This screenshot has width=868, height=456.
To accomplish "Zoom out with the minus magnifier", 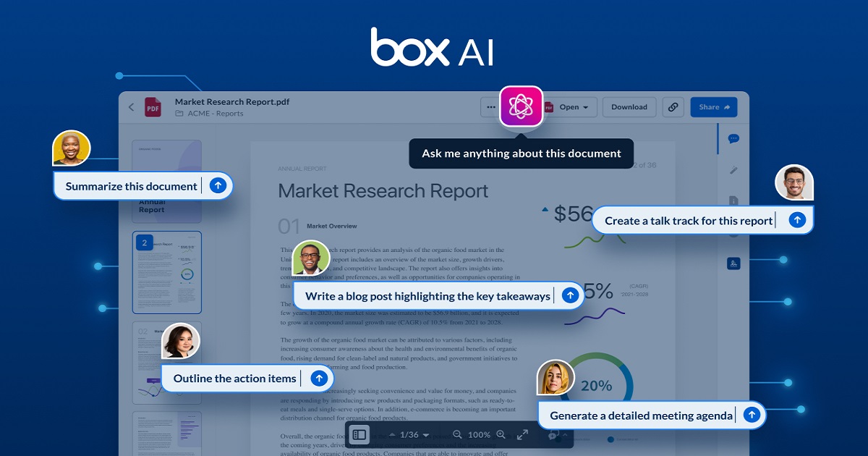I will [457, 435].
